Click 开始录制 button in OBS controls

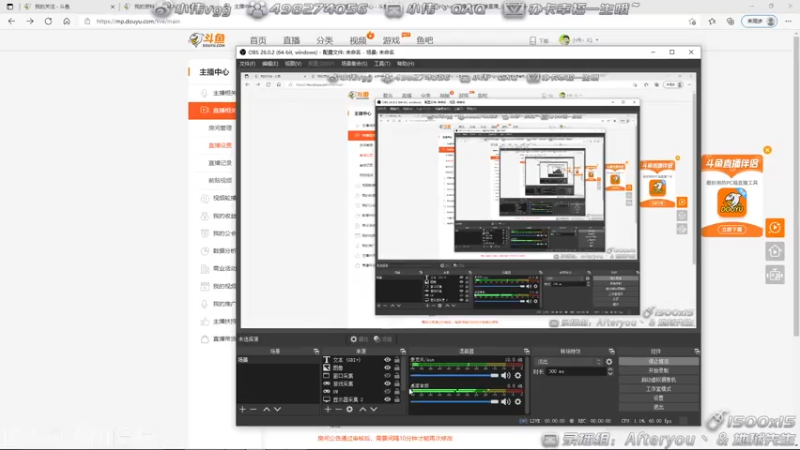click(x=658, y=370)
